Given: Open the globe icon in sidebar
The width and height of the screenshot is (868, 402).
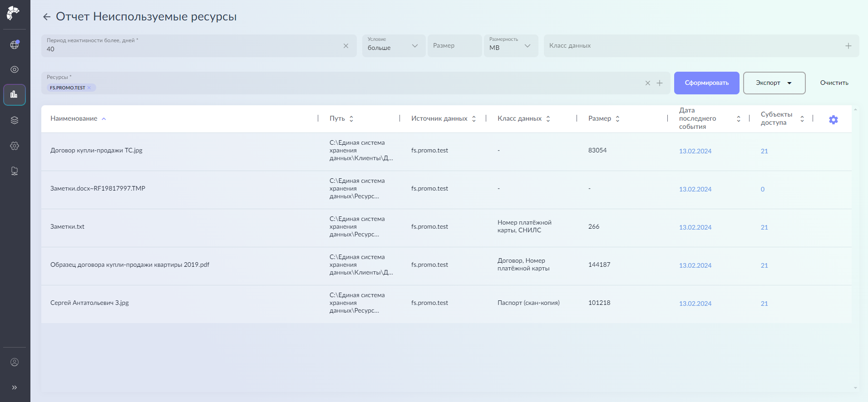Looking at the screenshot, I should coord(15,44).
